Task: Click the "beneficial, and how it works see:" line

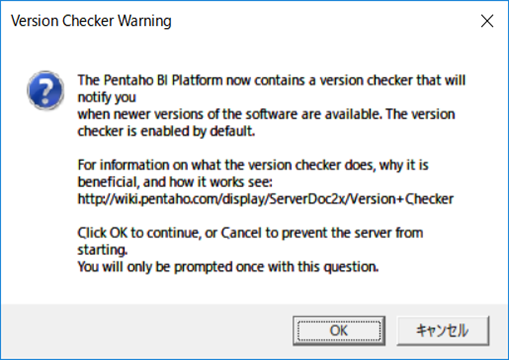Action: pos(175,182)
